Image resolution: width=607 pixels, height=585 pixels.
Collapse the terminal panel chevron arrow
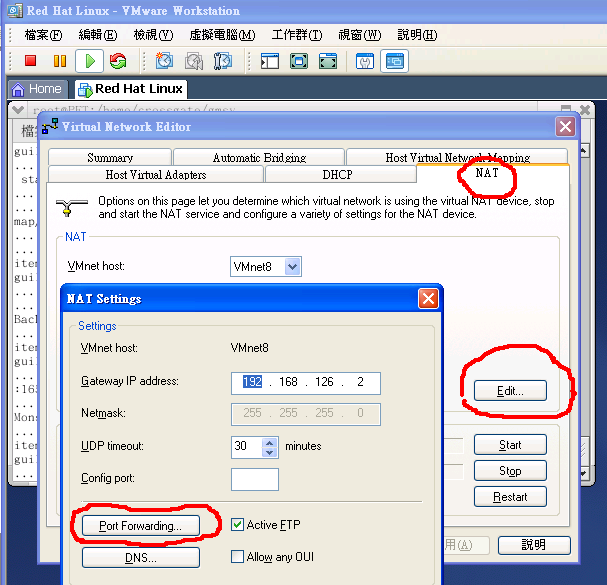pos(18,110)
